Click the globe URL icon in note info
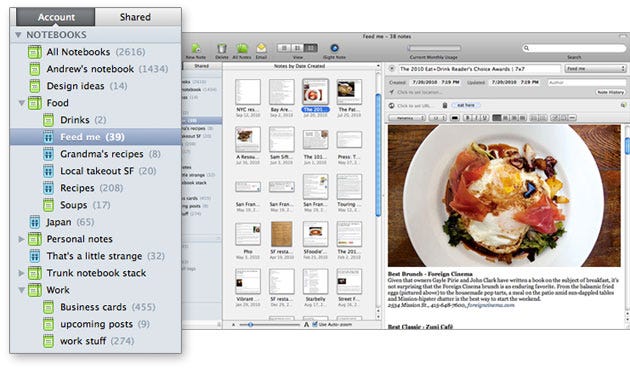This screenshot has height=369, width=630. pyautogui.click(x=392, y=106)
